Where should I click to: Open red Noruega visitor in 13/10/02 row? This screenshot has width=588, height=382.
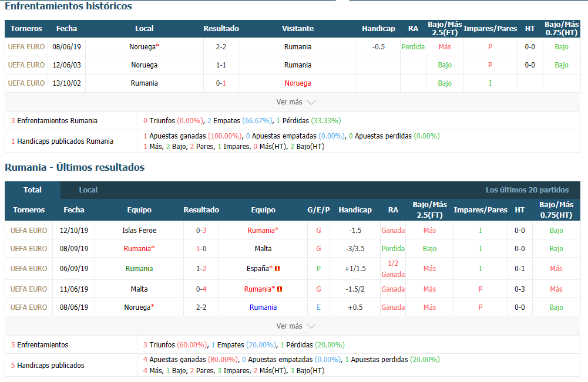click(x=298, y=83)
